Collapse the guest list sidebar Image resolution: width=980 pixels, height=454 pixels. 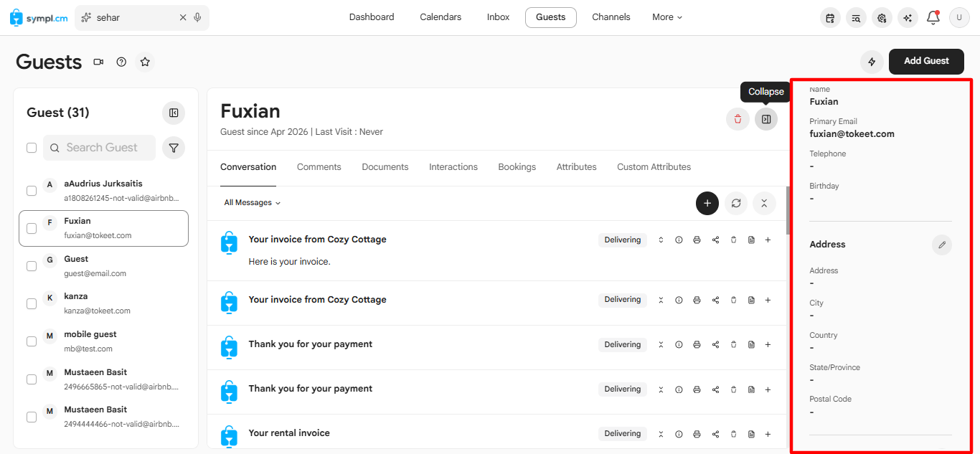click(x=174, y=113)
